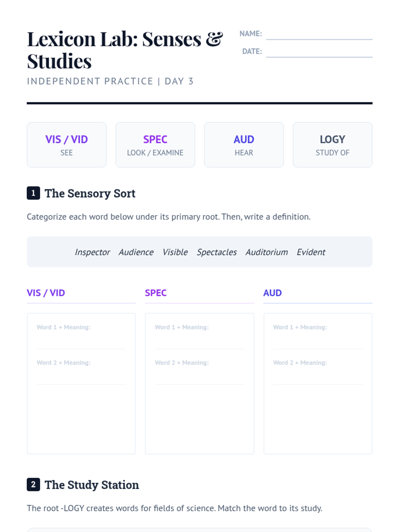This screenshot has height=532, width=399.
Task: Click Word 2 field under VIS / VID
Action: pos(81,371)
